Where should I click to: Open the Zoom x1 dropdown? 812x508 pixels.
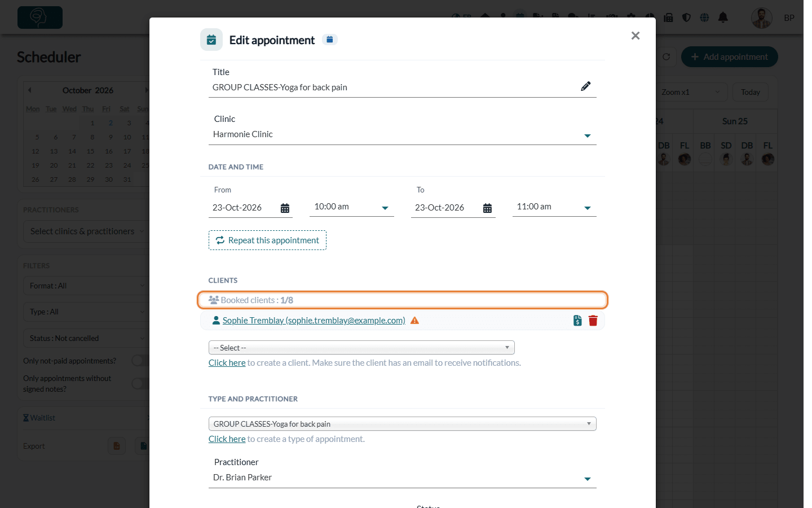[x=690, y=92]
